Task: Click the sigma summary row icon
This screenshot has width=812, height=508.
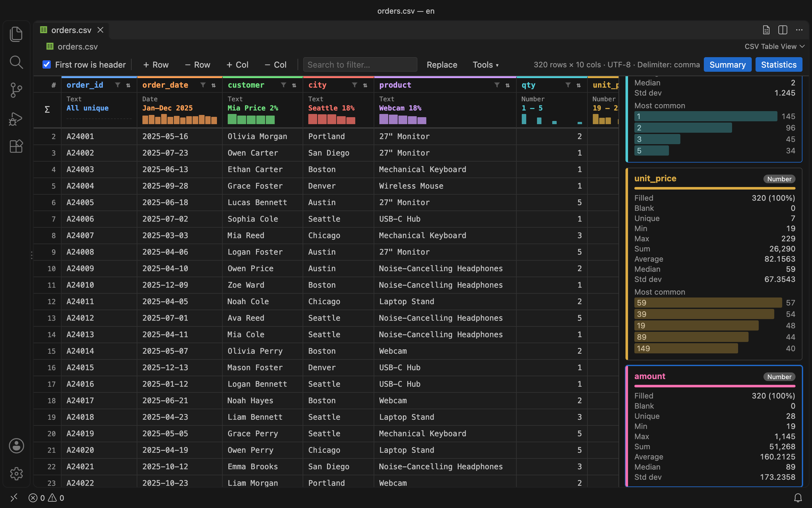Action: pos(47,110)
